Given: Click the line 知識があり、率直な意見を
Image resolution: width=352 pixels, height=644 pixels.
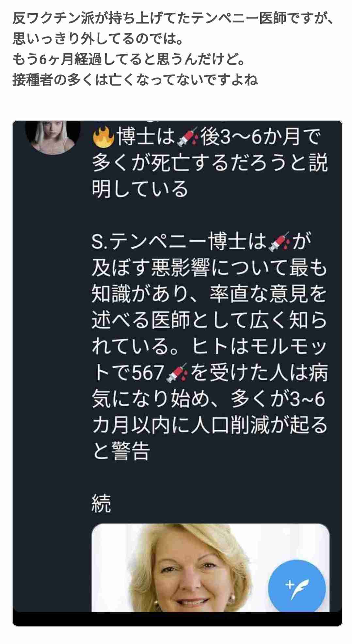Looking at the screenshot, I should (x=210, y=294).
